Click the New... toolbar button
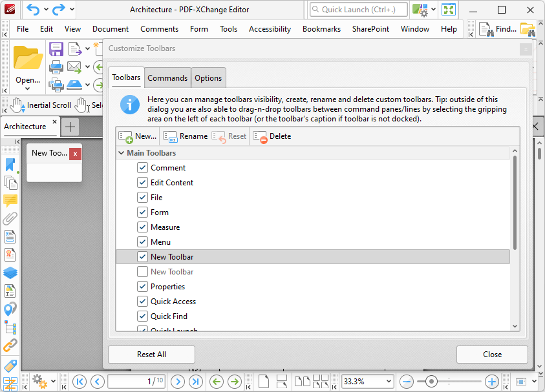This screenshot has height=392, width=545. [138, 136]
